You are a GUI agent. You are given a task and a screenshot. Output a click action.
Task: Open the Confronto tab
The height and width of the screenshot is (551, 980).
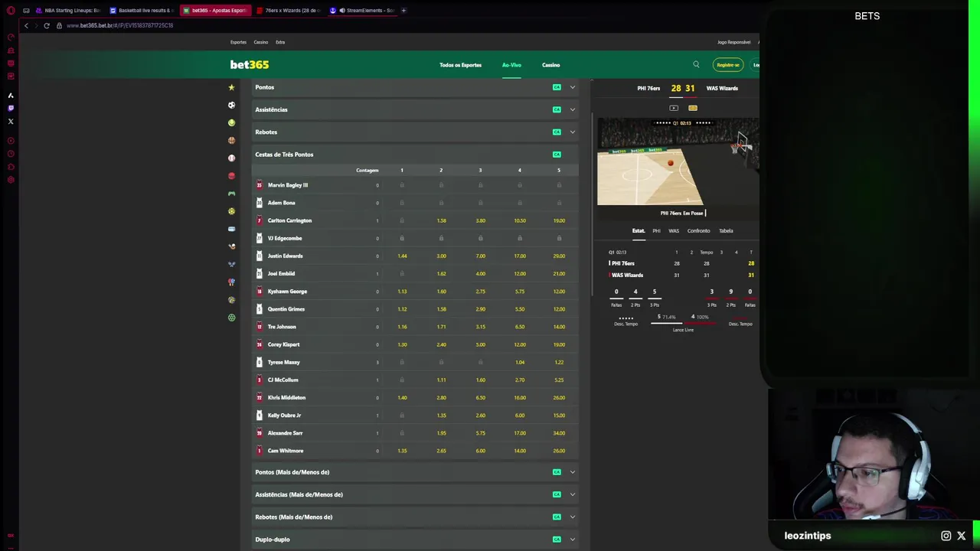tap(698, 231)
